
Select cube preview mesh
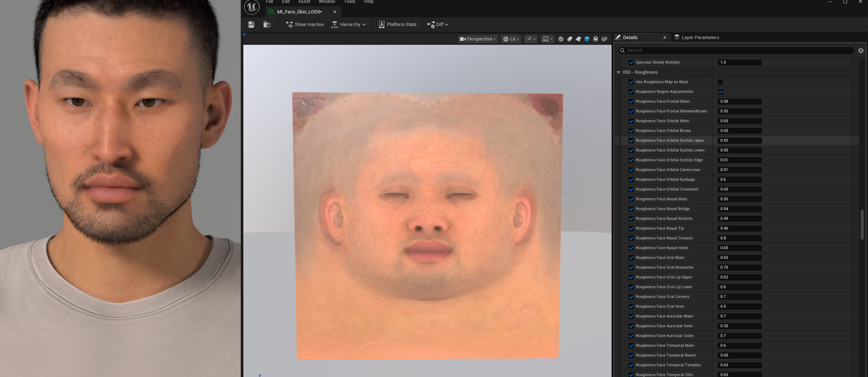click(587, 39)
